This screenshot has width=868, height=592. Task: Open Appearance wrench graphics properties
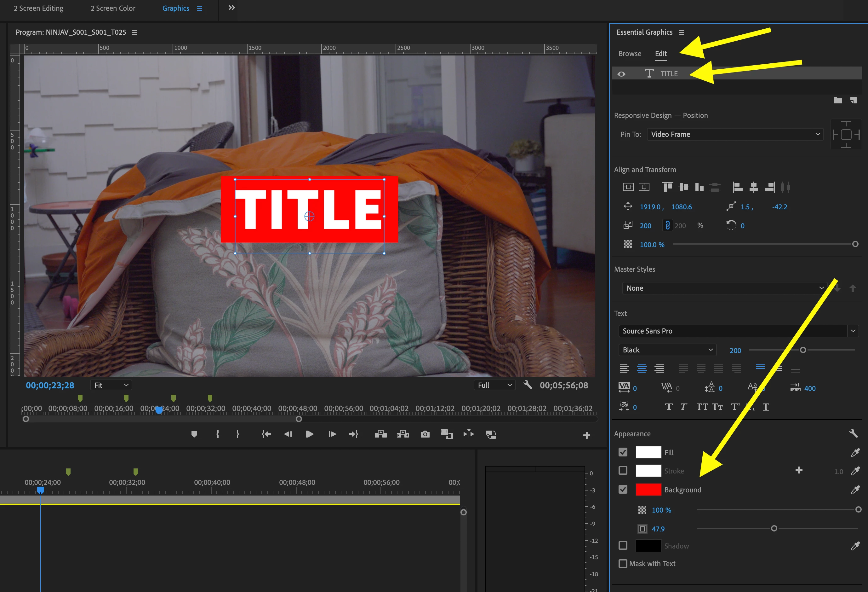853,433
